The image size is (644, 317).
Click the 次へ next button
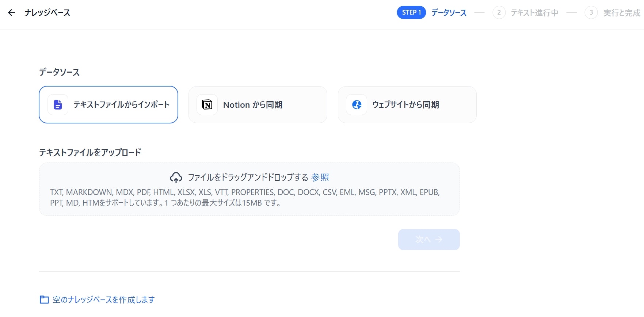(429, 240)
